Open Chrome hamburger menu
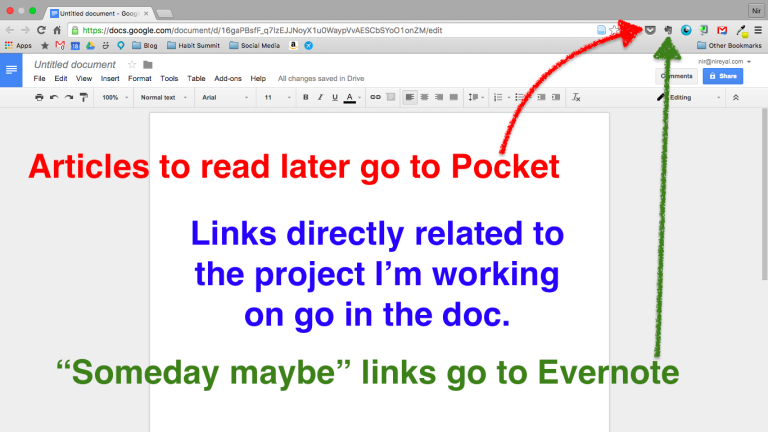768x432 pixels. [758, 30]
